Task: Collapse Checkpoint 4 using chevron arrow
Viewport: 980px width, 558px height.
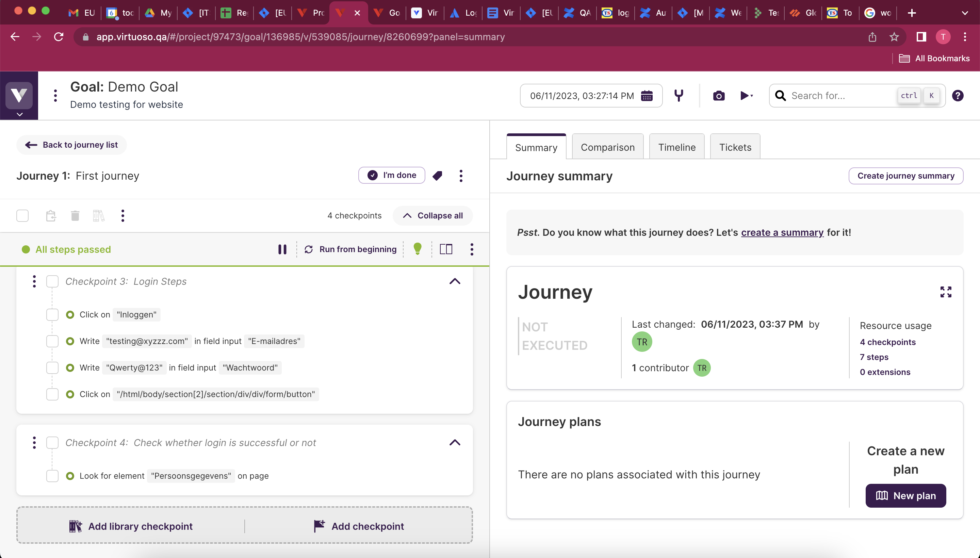Action: coord(455,443)
